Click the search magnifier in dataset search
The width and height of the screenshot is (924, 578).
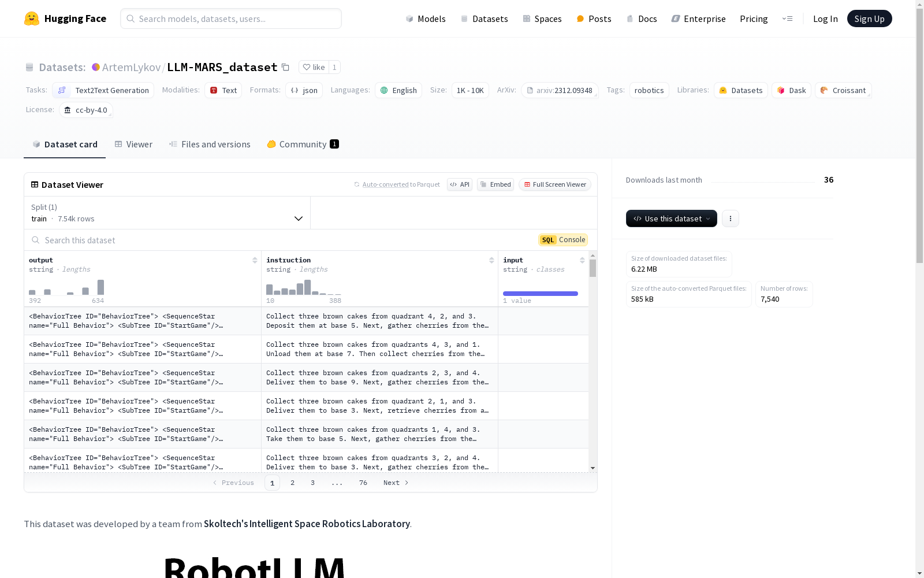(x=36, y=240)
